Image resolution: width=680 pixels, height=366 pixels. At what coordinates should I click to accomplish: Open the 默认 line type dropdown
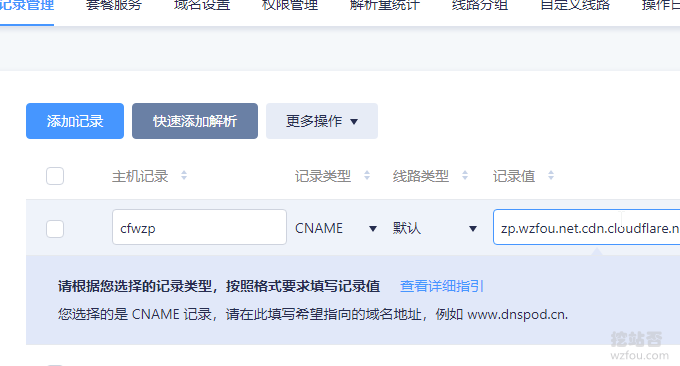coord(435,228)
